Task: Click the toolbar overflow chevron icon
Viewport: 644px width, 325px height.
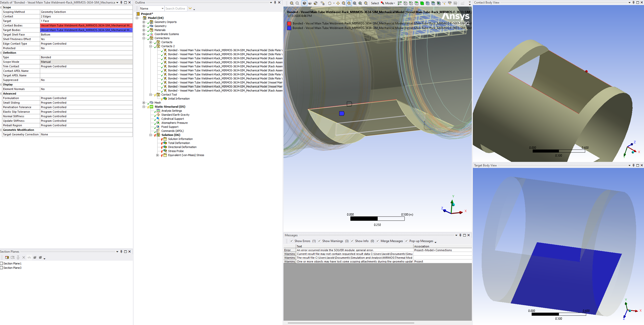Action: pos(470,2)
